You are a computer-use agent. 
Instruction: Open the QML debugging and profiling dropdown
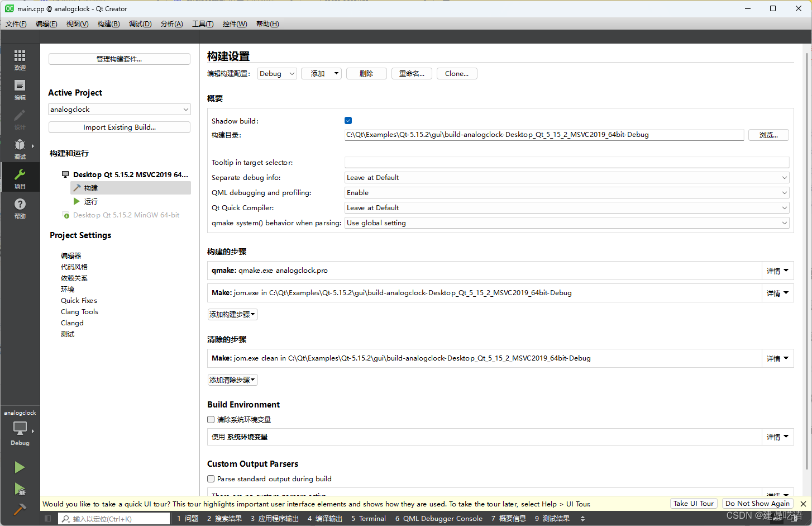(567, 193)
